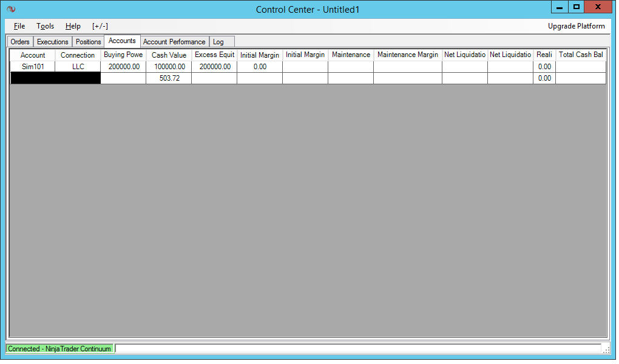Click the 503.72 cash value cell
Image resolution: width=619 pixels, height=364 pixels.
coord(169,78)
